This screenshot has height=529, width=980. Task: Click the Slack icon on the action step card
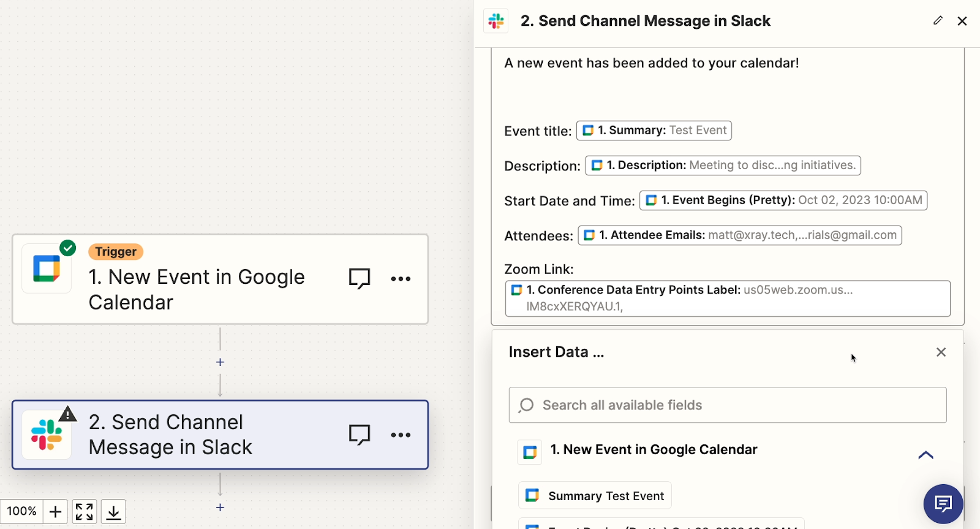(47, 435)
